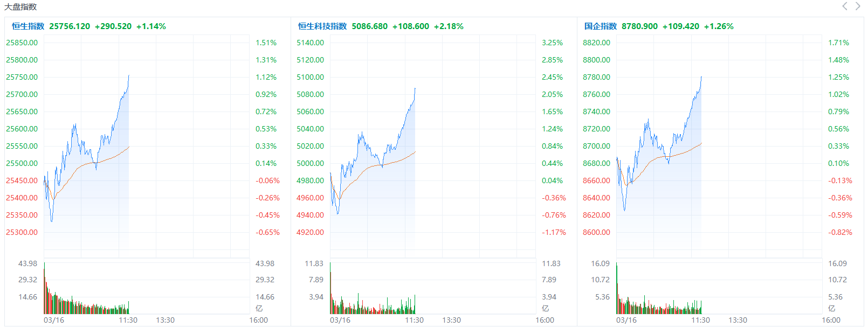868x334 pixels.
Task: Click the next arrow at top right
Action: pos(858,6)
